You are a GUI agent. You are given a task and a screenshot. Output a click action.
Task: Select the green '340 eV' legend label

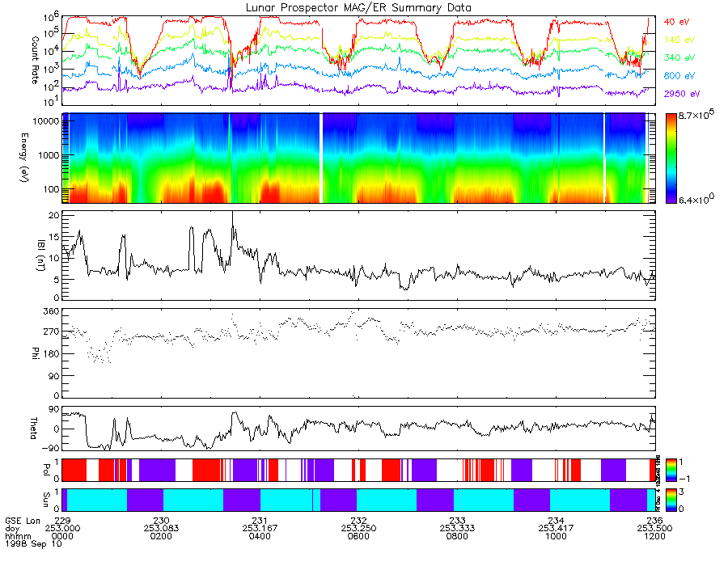(679, 57)
